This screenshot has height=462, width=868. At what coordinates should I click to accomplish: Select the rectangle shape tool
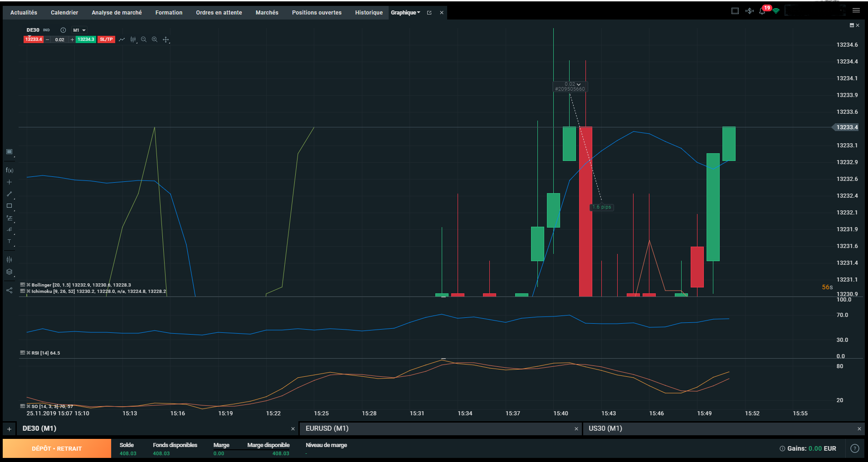9,206
